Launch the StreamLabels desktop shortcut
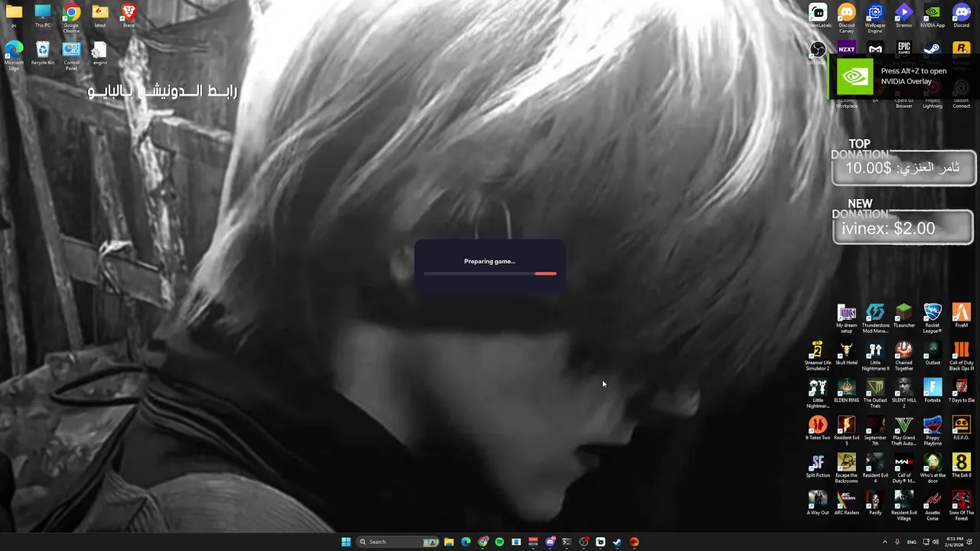 click(x=818, y=15)
